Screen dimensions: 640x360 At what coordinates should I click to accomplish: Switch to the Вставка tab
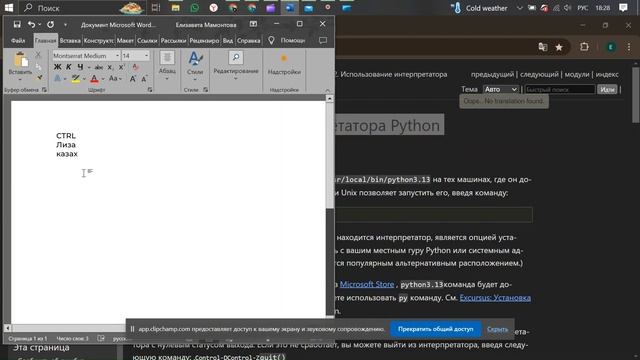tap(70, 40)
